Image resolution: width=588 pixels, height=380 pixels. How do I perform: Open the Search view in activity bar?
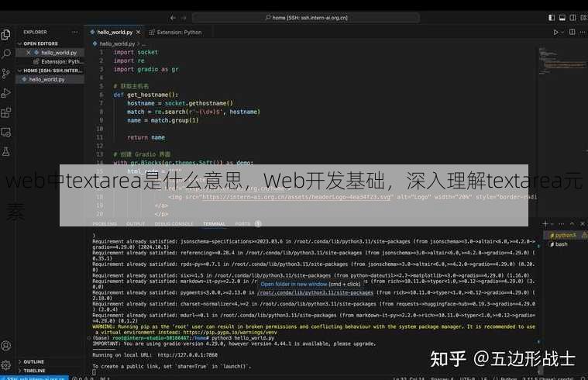point(6,54)
